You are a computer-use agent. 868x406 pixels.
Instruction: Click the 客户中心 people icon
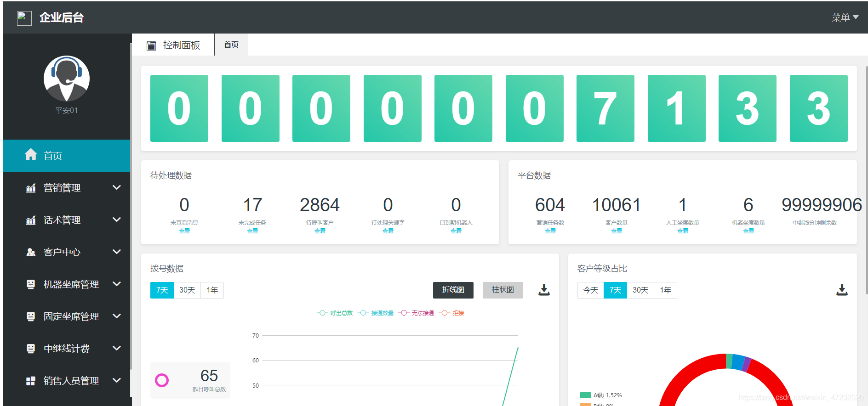tap(31, 252)
